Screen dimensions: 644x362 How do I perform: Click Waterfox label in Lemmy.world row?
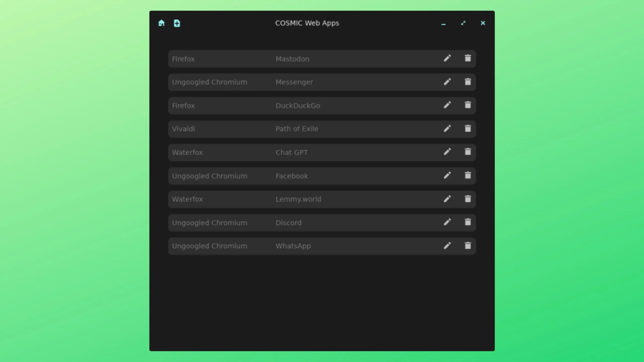point(187,199)
